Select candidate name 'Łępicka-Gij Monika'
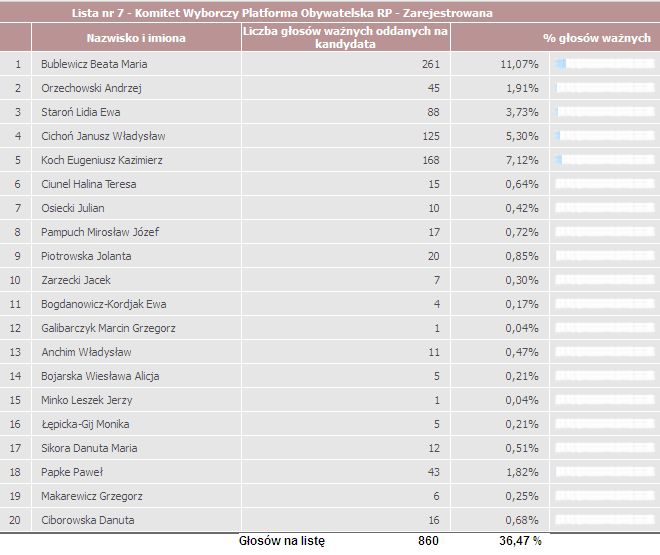Screen dimensions: 660x555 click(x=85, y=424)
